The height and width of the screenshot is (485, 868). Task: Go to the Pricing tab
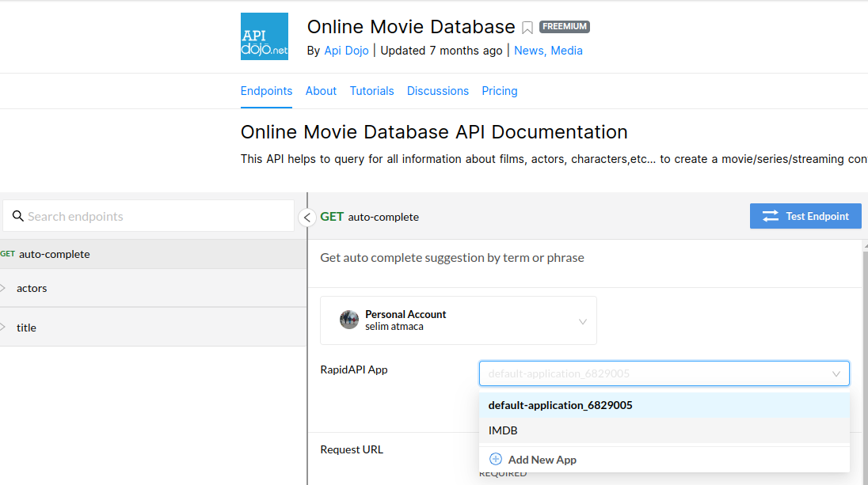pos(499,91)
